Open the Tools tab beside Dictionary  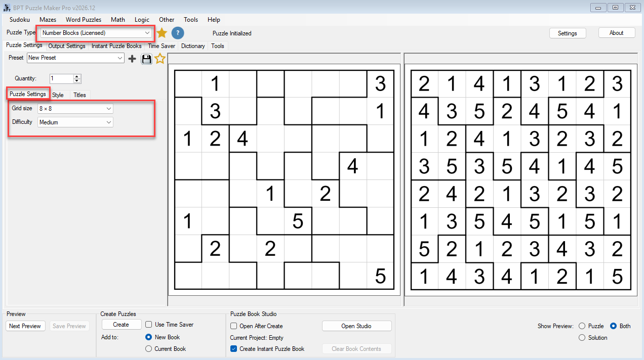218,46
